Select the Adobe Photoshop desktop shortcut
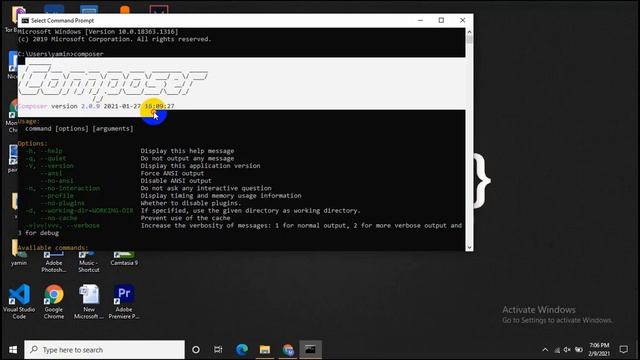Image resolution: width=640 pixels, height=360 pixels. coord(54,262)
